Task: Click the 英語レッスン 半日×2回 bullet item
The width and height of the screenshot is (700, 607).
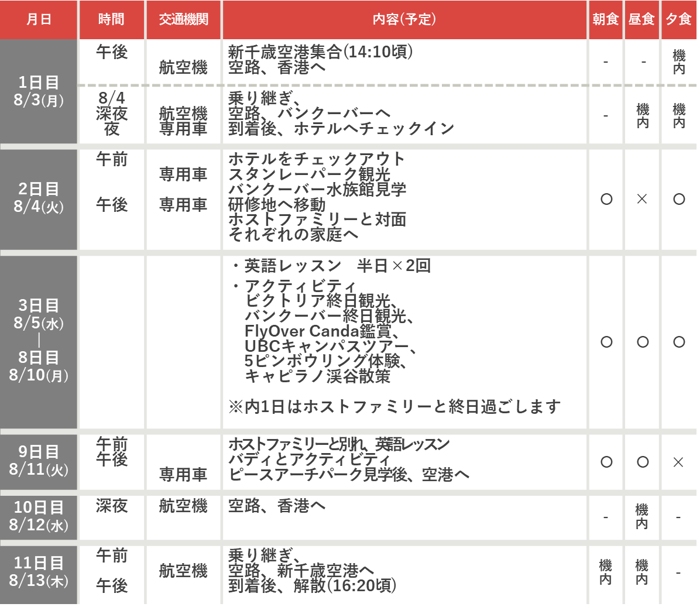Action: (x=337, y=266)
